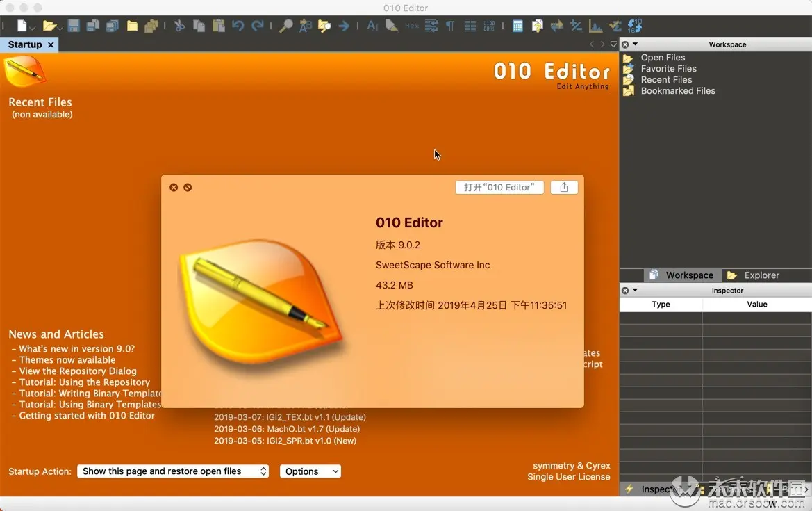Click the Value column header in Inspector
The image size is (812, 511).
756,305
